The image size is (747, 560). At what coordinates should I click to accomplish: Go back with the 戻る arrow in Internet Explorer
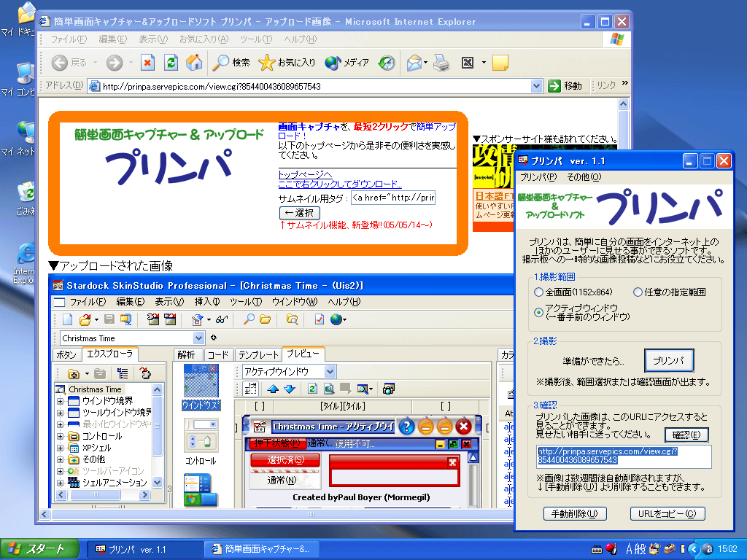(x=69, y=63)
